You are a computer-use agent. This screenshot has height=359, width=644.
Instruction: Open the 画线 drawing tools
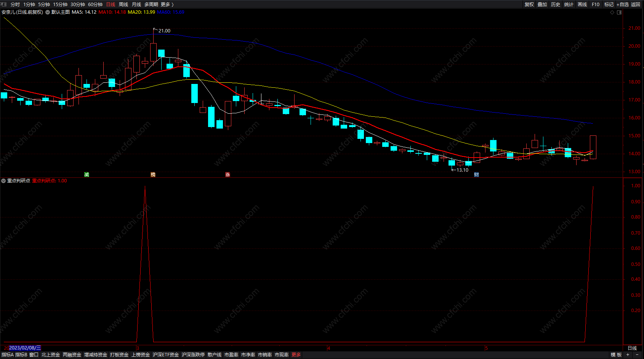coord(582,4)
